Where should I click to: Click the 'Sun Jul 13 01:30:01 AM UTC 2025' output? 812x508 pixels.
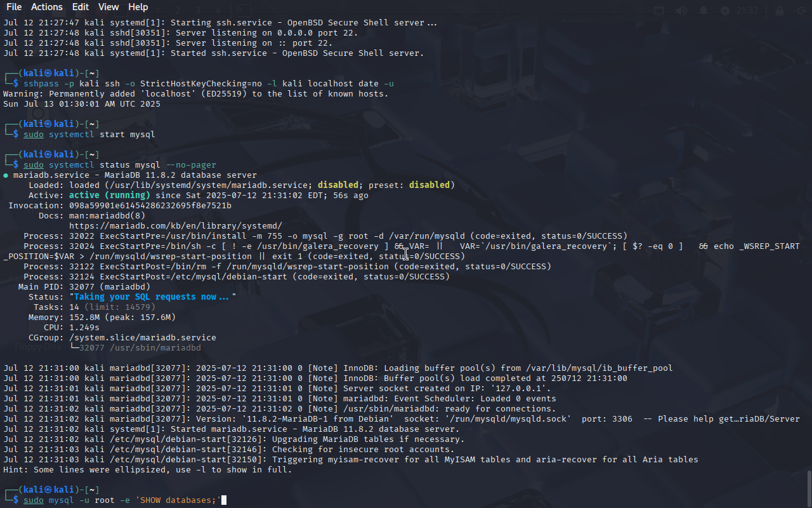point(82,104)
